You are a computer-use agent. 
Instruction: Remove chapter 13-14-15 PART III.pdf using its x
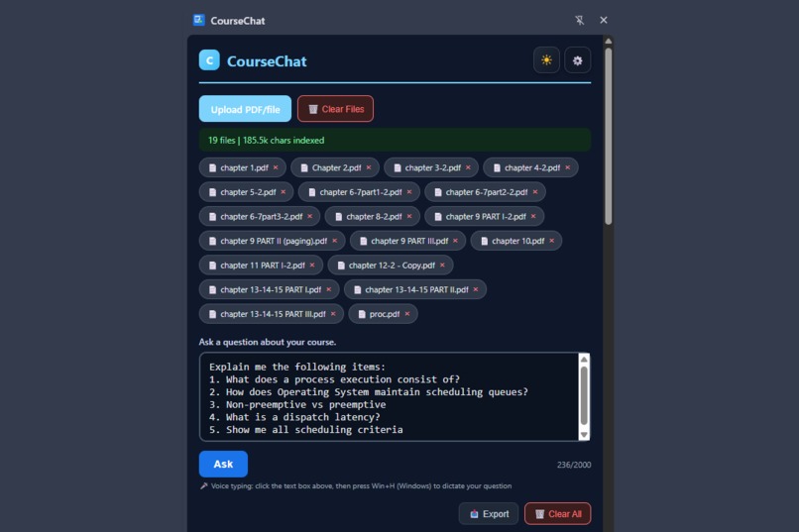(x=333, y=314)
